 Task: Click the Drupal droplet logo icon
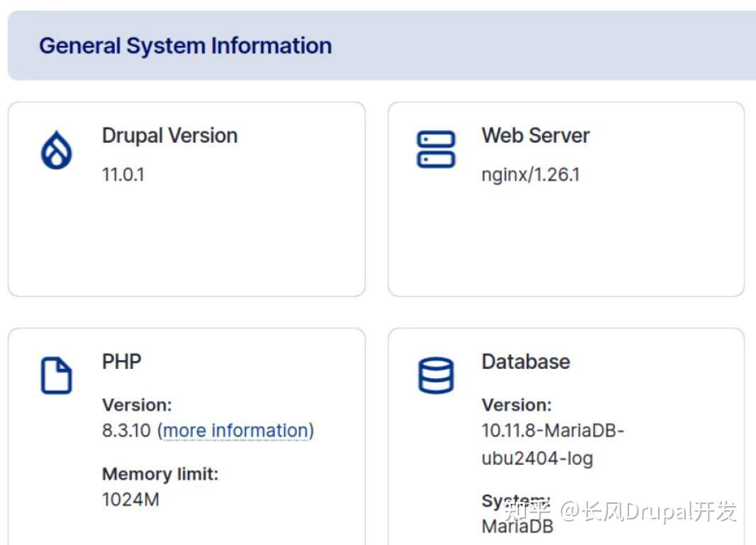click(x=56, y=148)
